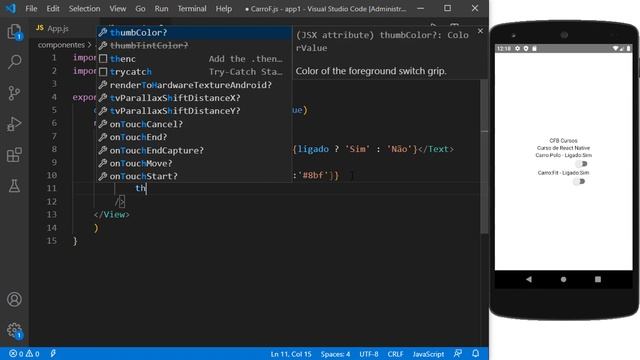Select the onTouchEndCapture? suggestion
Screen dimensions: 640x360
(x=194, y=150)
